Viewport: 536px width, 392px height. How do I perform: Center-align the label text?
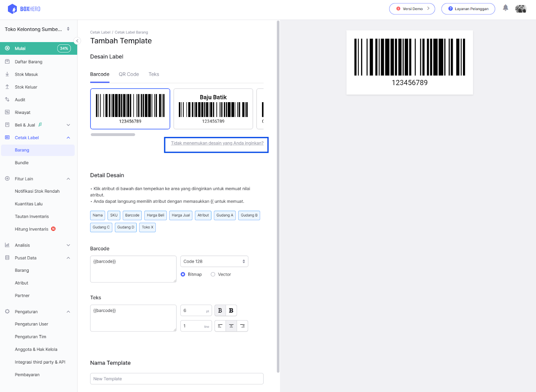231,326
